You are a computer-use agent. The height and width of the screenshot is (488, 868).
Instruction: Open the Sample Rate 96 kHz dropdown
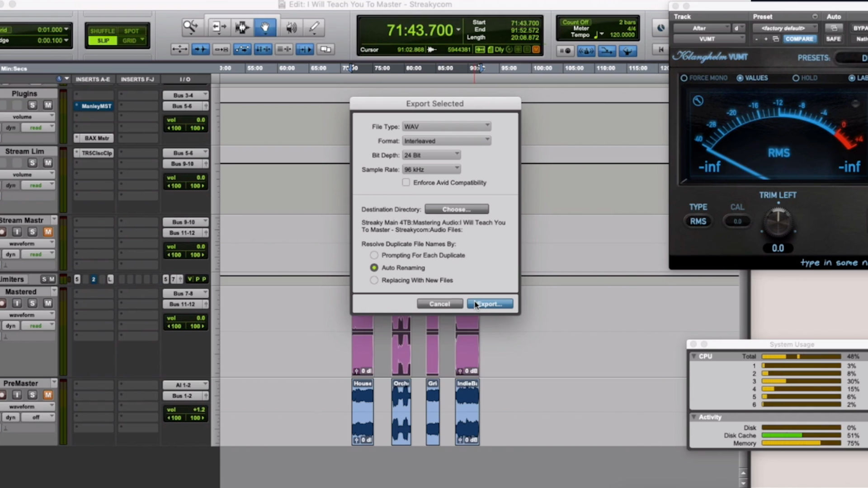pos(431,169)
